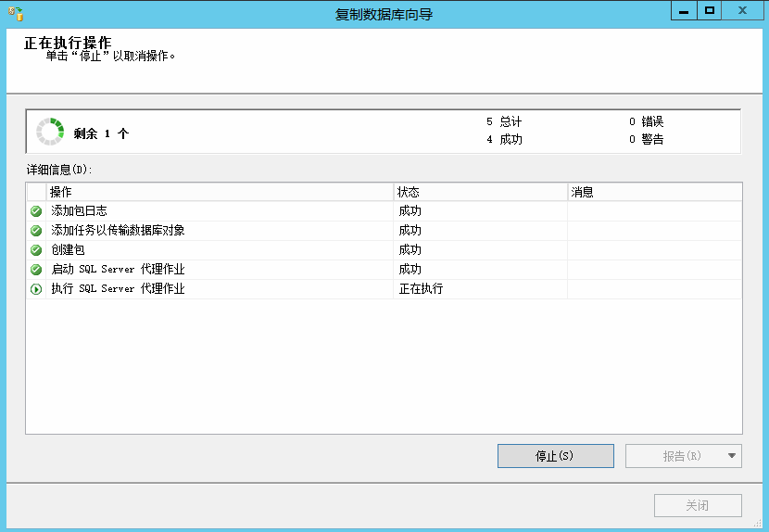769x532 pixels.
Task: Click the circular progress spinner icon
Action: [x=50, y=132]
